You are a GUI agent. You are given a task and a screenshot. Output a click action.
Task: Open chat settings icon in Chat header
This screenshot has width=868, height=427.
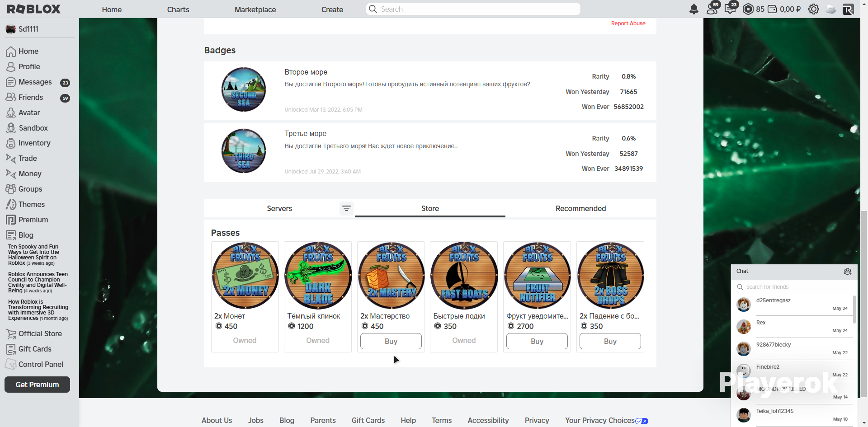(x=847, y=271)
